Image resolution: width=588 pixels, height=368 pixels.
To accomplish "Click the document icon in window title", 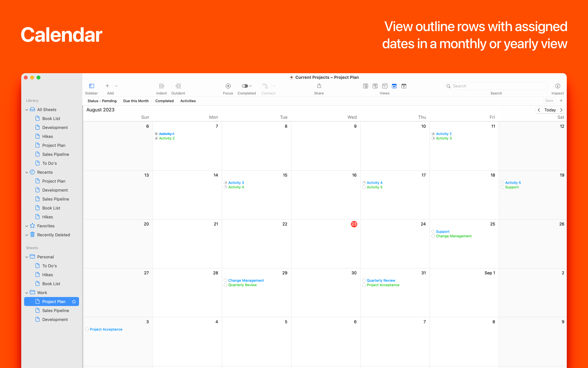I will click(291, 77).
